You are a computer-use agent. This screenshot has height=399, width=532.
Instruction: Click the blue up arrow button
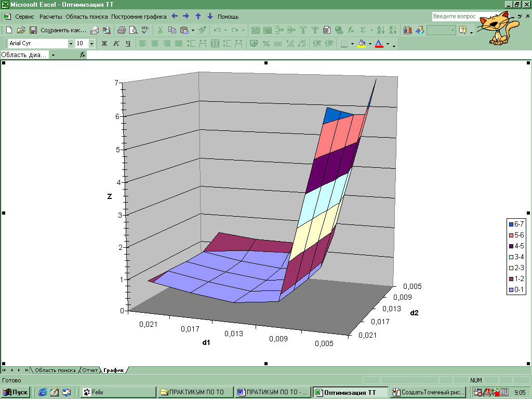[x=198, y=16]
